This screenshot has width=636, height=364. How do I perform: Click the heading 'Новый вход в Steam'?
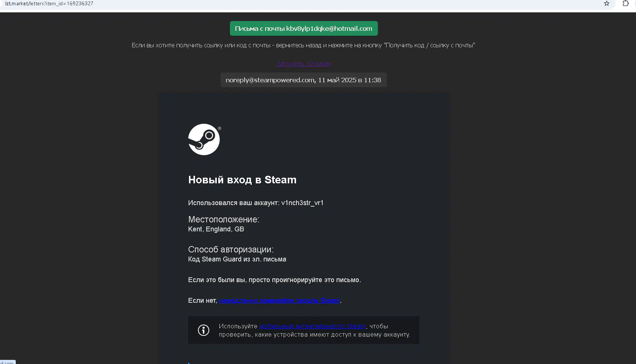(x=242, y=180)
